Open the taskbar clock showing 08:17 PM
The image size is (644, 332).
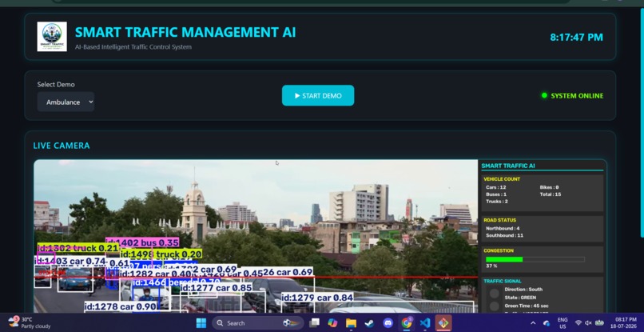623,323
